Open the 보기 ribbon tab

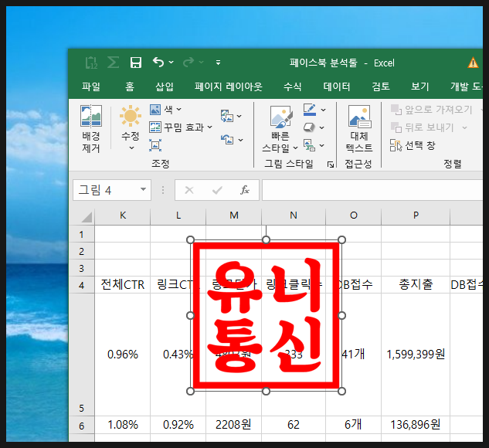pyautogui.click(x=419, y=87)
